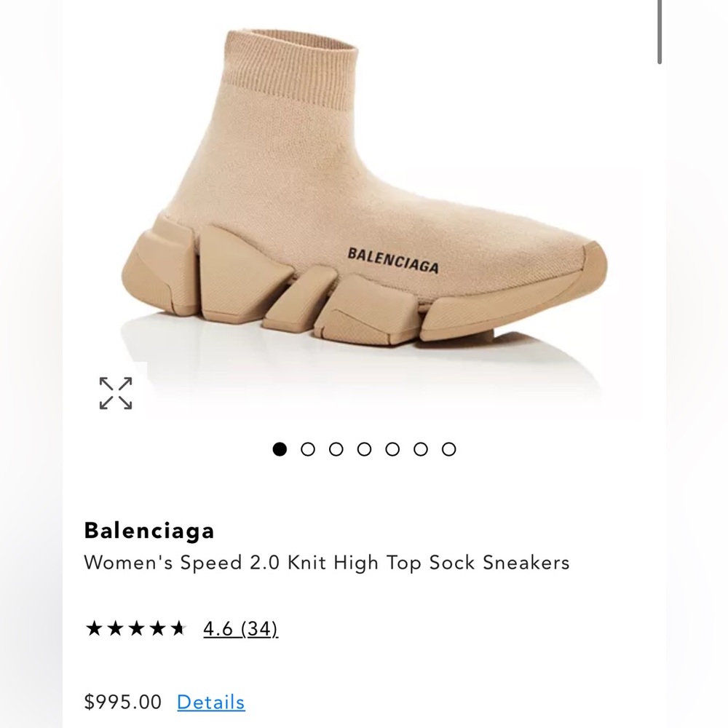Click the second star in the rating
This screenshot has height=728, width=728.
pos(116,627)
